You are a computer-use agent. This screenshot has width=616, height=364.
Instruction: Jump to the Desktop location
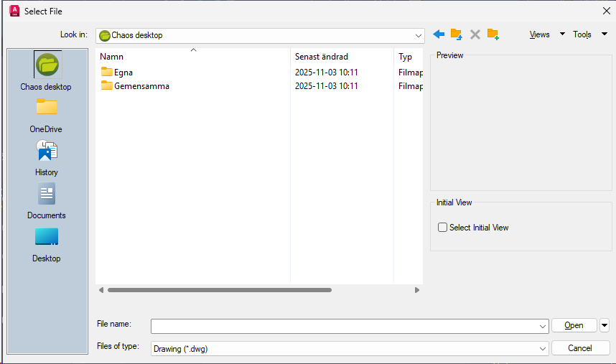[x=46, y=244]
